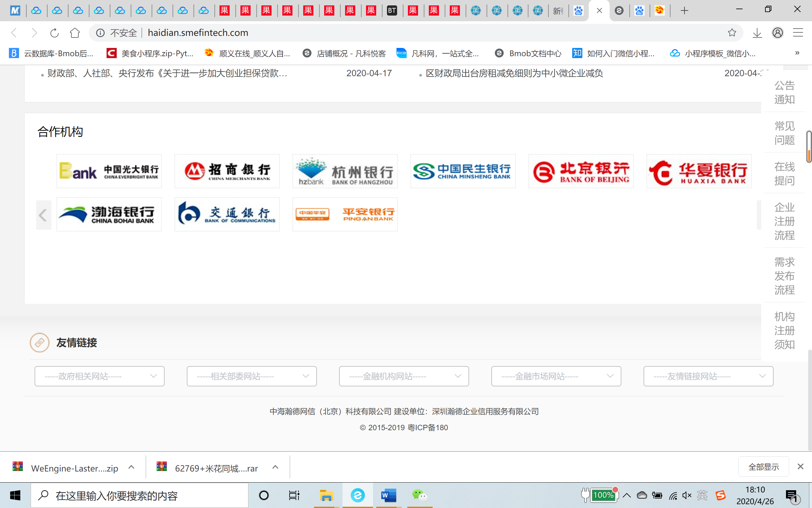812x508 pixels.
Task: Open the 云数据库-Bmob后 bookmark
Action: point(51,53)
